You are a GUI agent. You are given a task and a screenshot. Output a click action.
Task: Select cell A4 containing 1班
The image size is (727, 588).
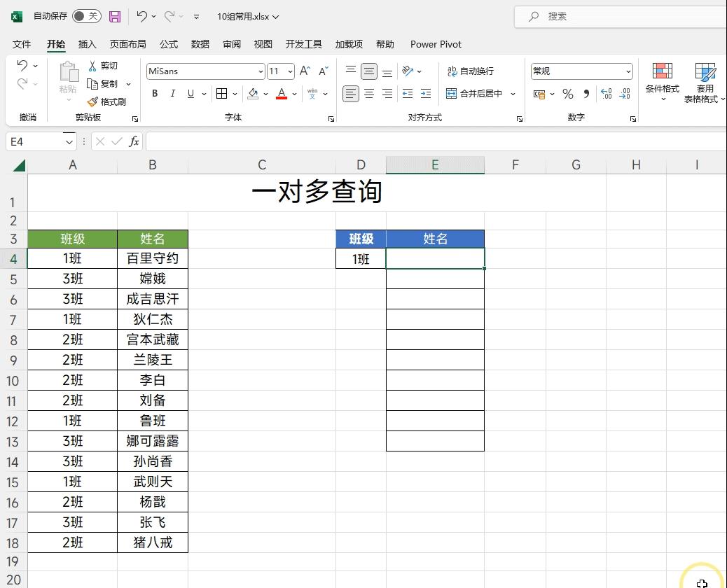73,258
